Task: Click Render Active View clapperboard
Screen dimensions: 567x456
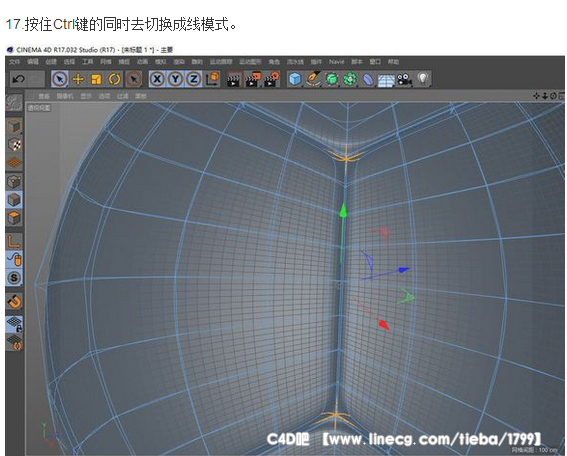Action: 234,79
